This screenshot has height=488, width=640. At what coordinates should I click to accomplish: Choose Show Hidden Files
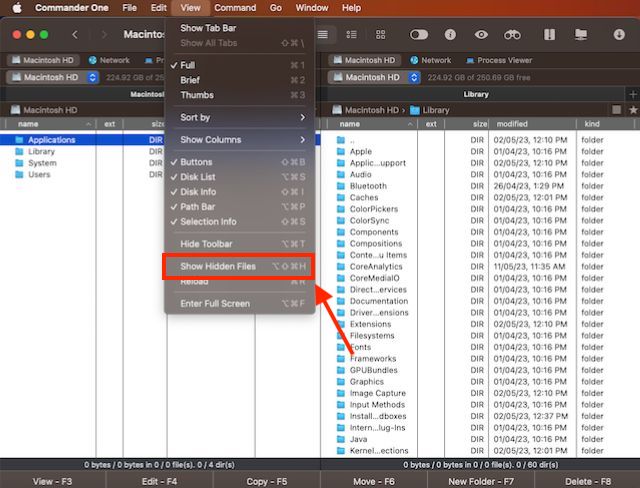click(x=240, y=266)
